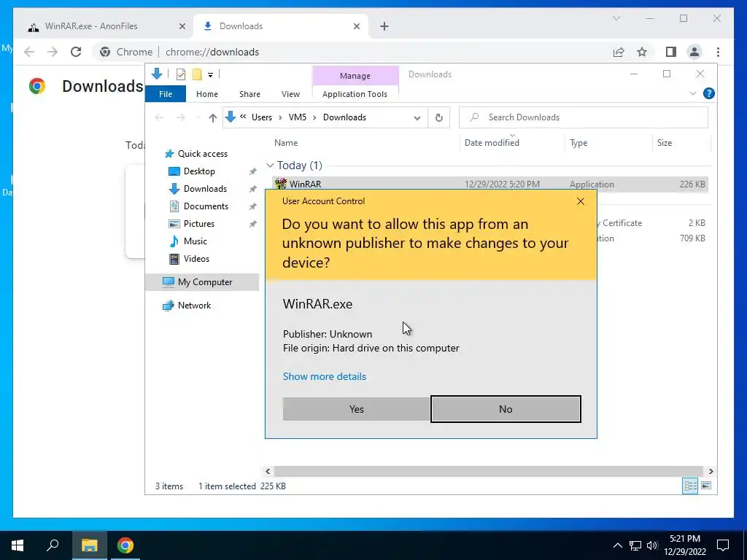Screen dimensions: 747x560
Task: Click the Properties quick access toolbar icon
Action: pos(181,74)
